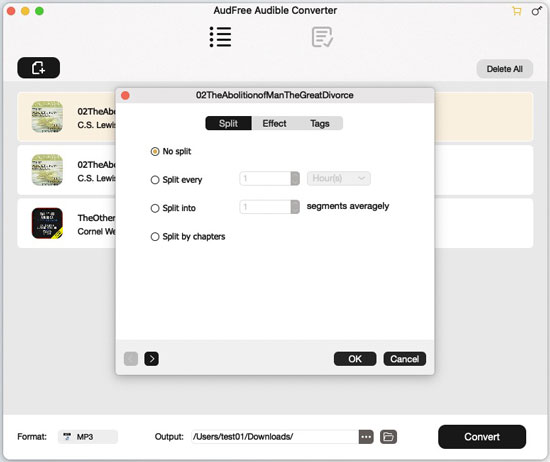Screen dimensions: 550x462
Task: Click the Cornel author name text
Action: (96, 232)
